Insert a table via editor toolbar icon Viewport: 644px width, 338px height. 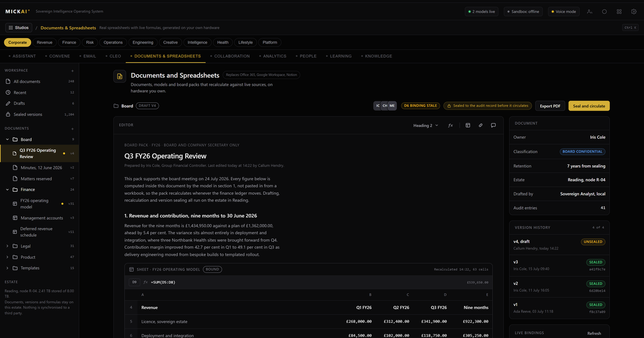point(467,125)
